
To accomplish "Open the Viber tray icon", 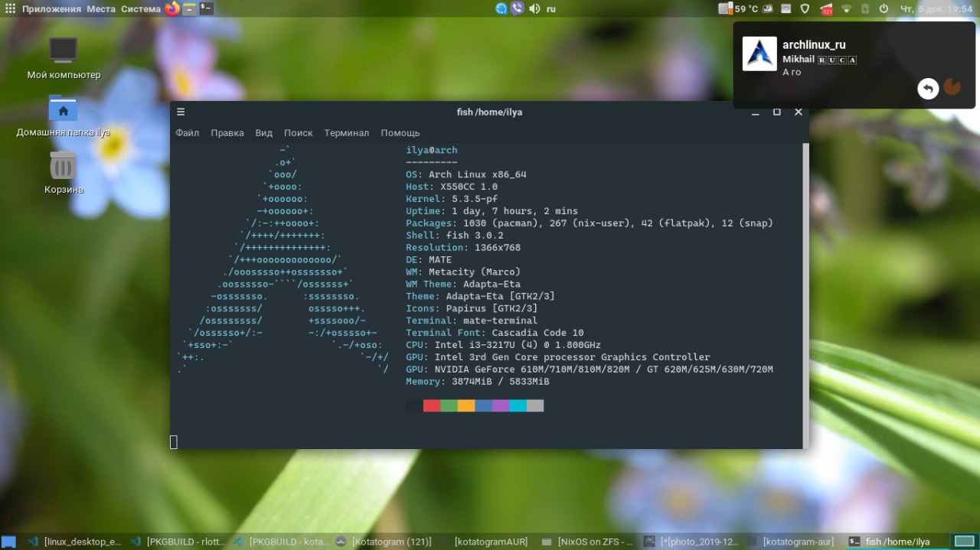I will [x=518, y=8].
